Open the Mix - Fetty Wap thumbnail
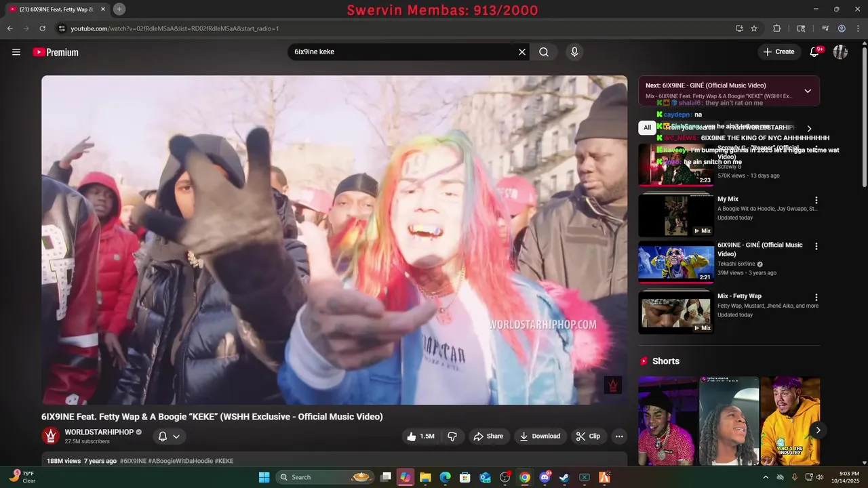 pos(676,312)
